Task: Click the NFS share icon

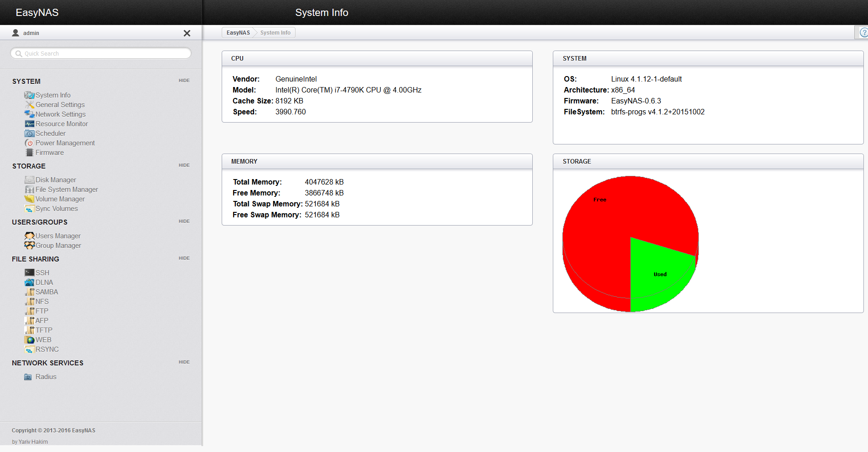Action: click(30, 302)
